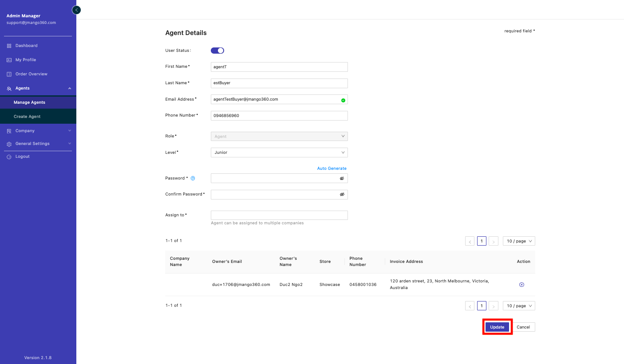Image resolution: width=624 pixels, height=364 pixels.
Task: Click the My Profile sidebar icon
Action: [x=9, y=60]
